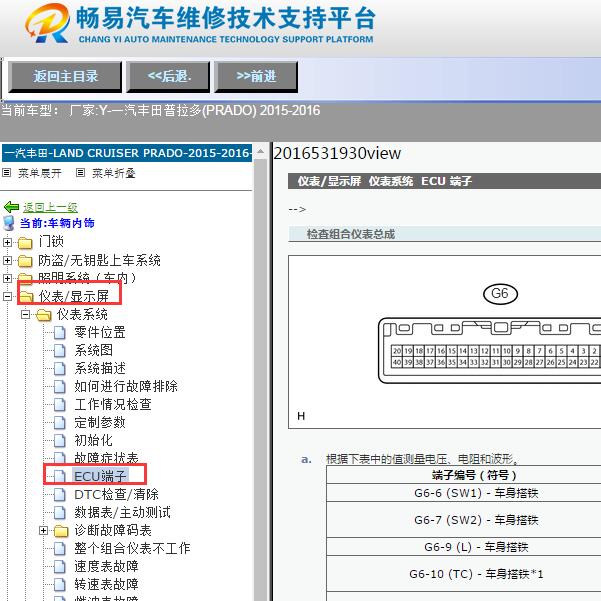Click the 零件位置 page icon
The width and height of the screenshot is (601, 601).
pyautogui.click(x=59, y=333)
